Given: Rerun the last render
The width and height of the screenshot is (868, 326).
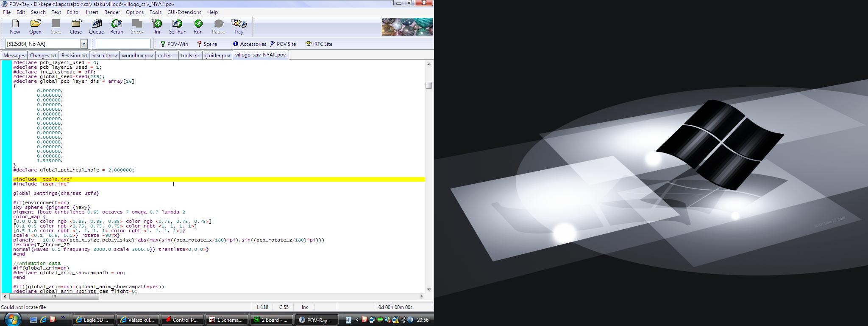Looking at the screenshot, I should [117, 26].
